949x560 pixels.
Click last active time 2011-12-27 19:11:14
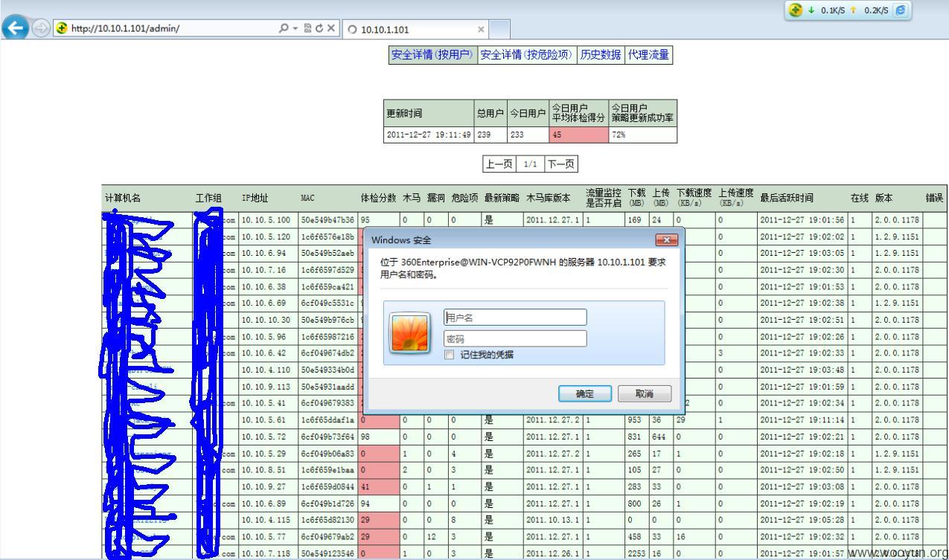coord(802,419)
